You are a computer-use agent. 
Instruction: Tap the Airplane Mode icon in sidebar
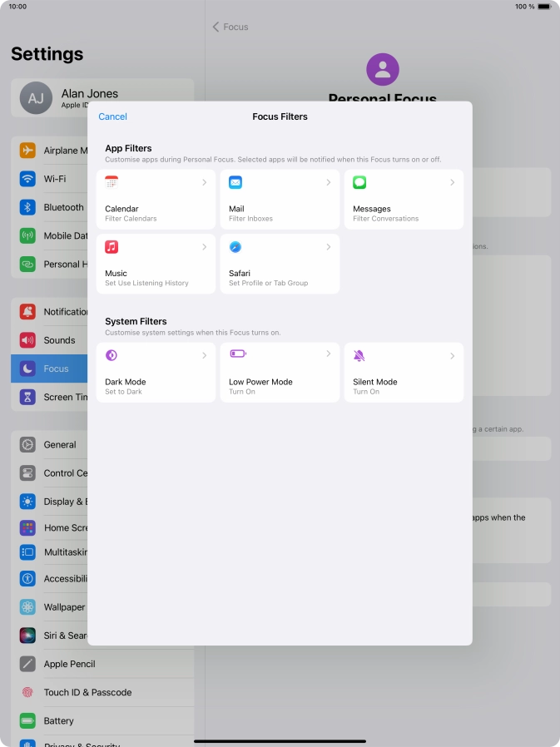point(27,150)
